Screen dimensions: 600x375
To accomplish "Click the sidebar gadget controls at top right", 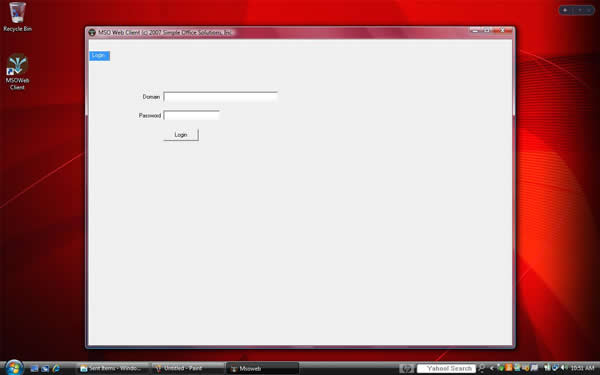I will (576, 10).
